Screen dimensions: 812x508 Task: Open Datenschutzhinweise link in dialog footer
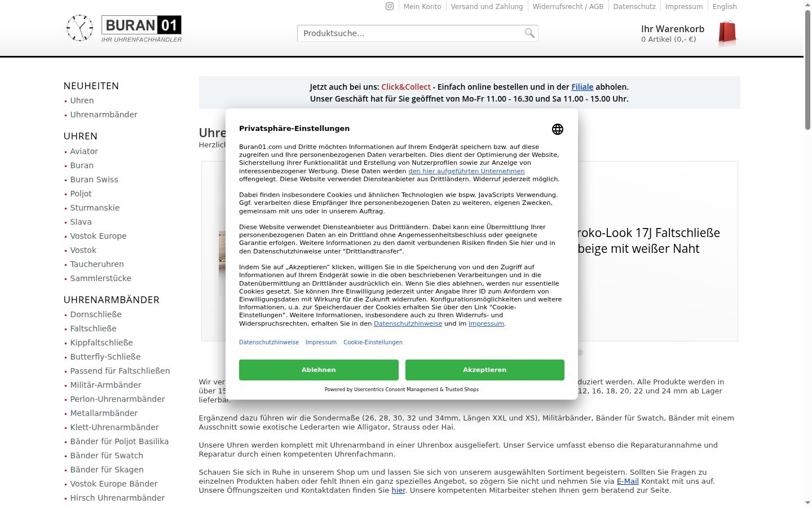(269, 342)
